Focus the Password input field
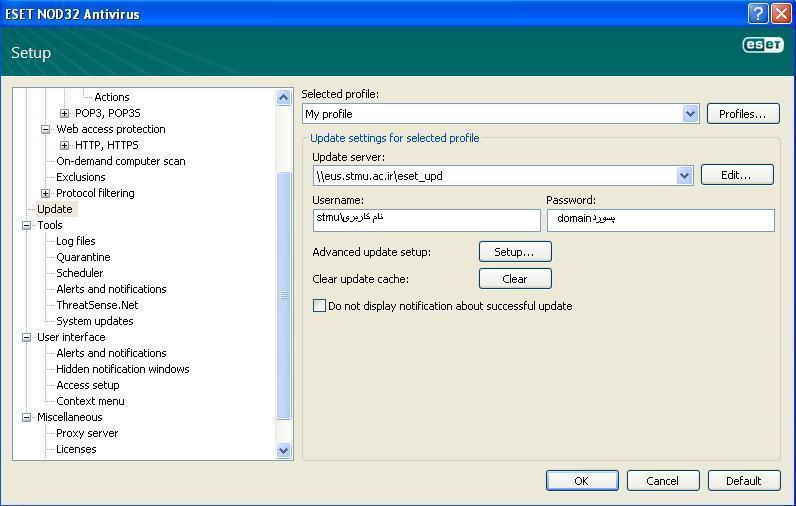 (x=660, y=220)
